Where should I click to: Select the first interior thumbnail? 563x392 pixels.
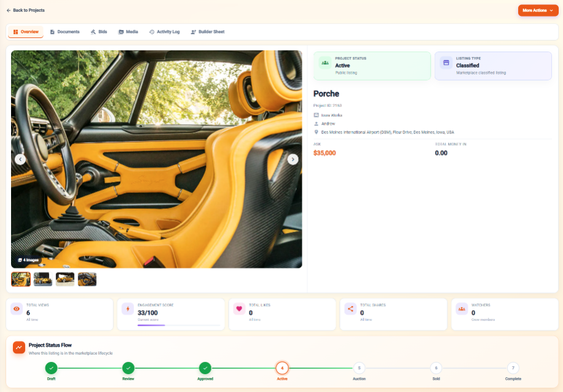pyautogui.click(x=21, y=280)
